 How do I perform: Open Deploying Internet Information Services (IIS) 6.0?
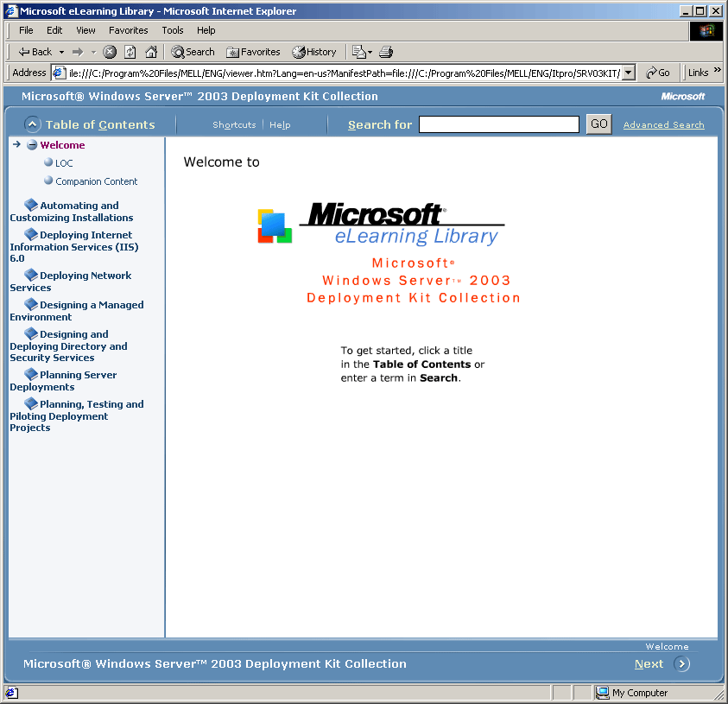(x=74, y=246)
